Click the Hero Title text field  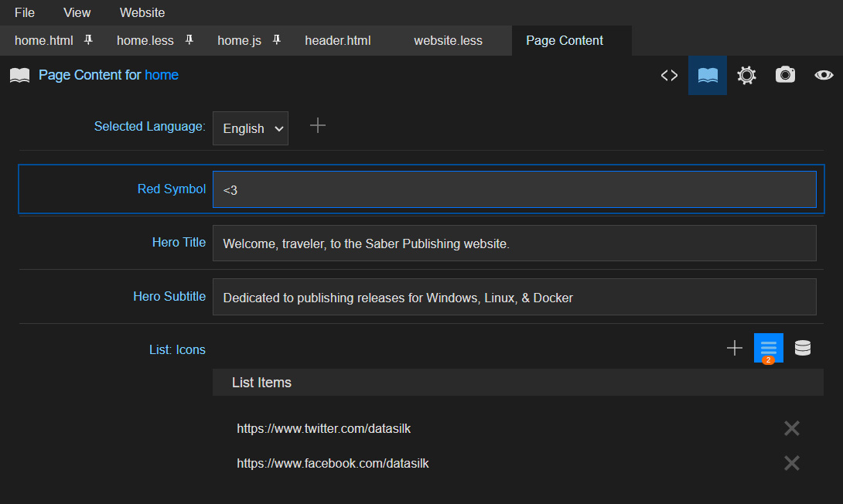click(x=514, y=243)
